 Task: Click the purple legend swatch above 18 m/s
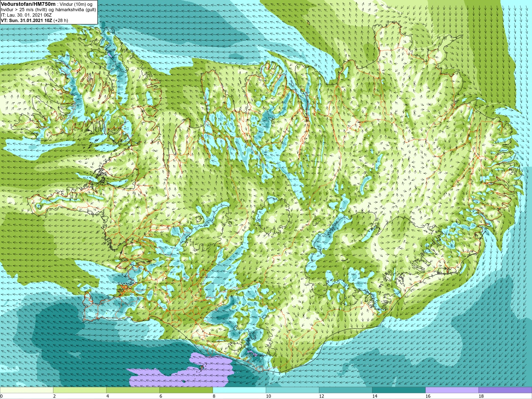tap(505, 390)
